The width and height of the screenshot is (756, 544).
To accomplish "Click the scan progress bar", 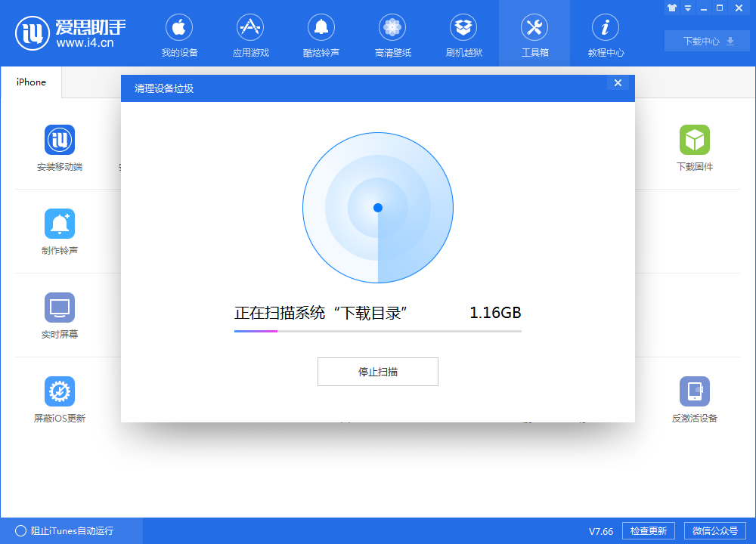I will pyautogui.click(x=377, y=329).
